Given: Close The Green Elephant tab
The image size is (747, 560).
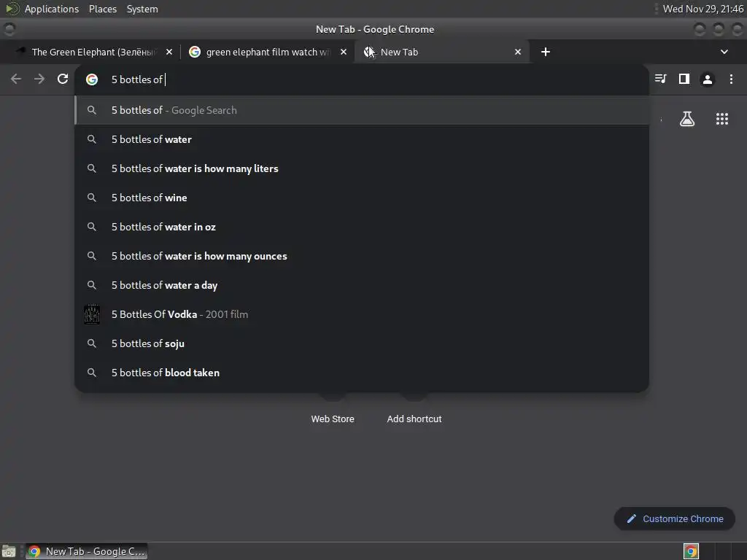Looking at the screenshot, I should coord(169,52).
